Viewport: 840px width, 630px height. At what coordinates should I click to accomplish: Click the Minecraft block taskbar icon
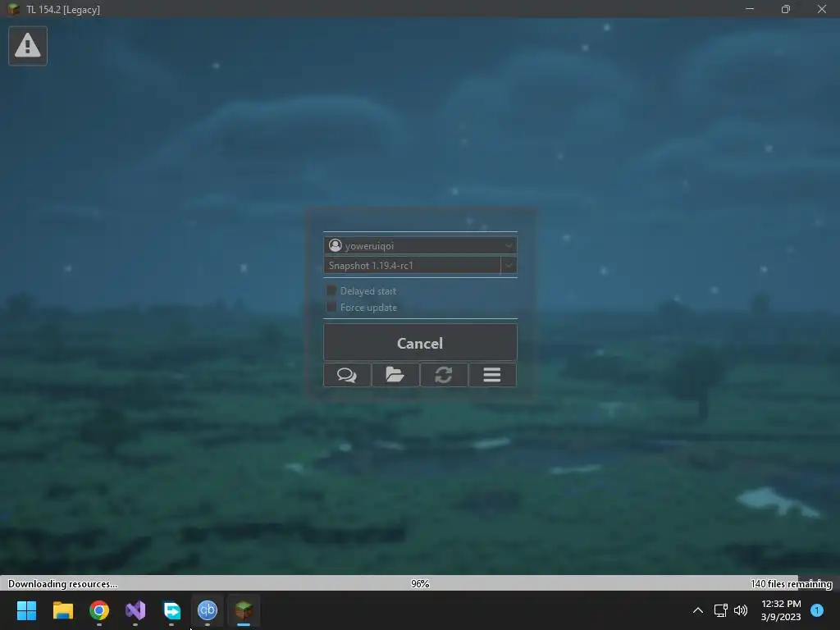pos(244,610)
